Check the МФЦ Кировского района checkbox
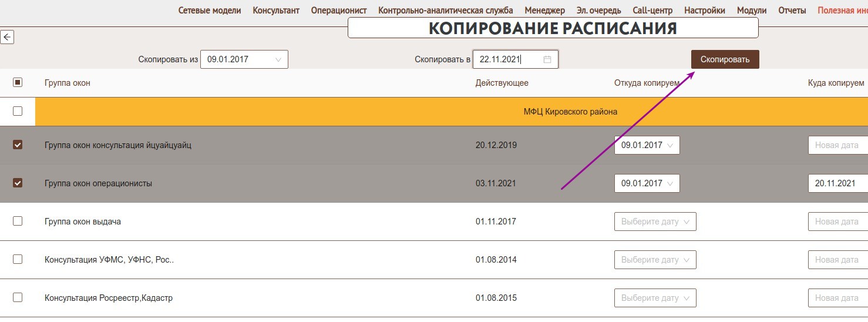This screenshot has width=868, height=322. pyautogui.click(x=18, y=111)
